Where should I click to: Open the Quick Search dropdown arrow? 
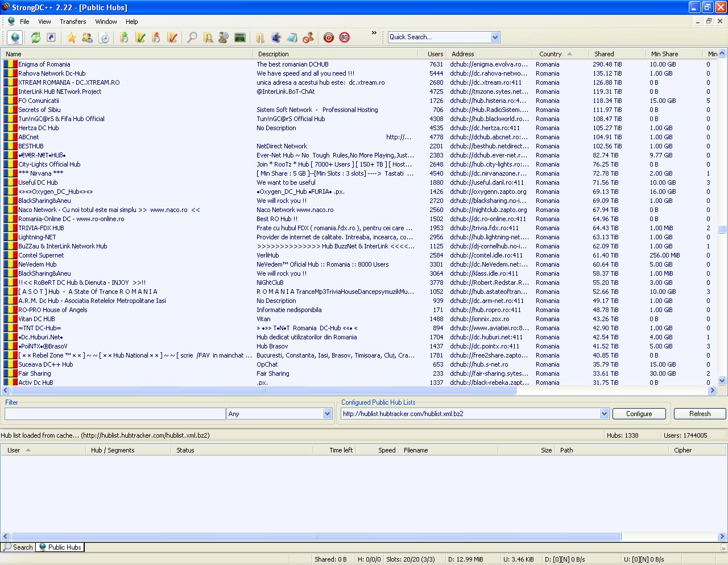495,37
